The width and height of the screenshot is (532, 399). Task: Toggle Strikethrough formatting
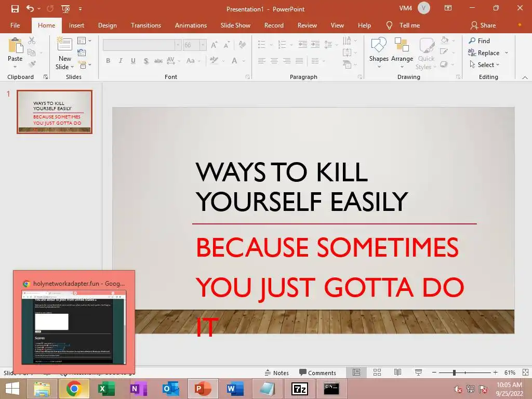click(x=158, y=61)
